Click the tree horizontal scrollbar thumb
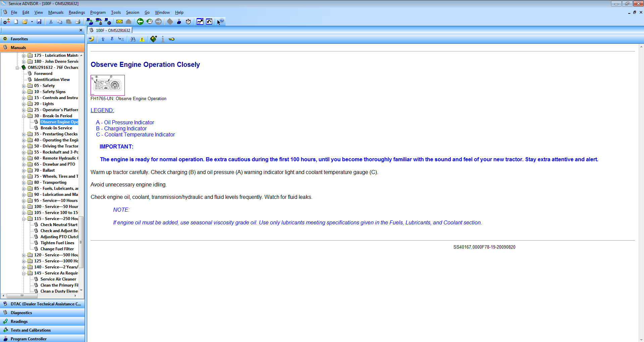 (22, 296)
